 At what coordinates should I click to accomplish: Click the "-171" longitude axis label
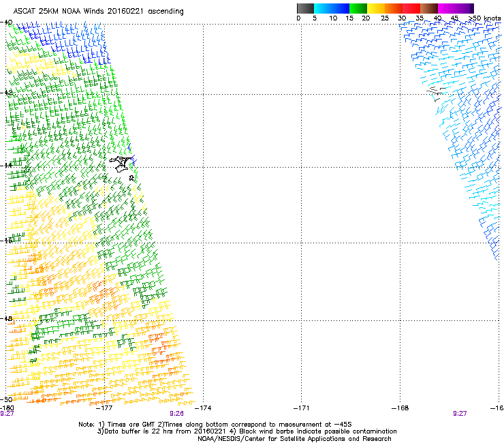click(302, 408)
